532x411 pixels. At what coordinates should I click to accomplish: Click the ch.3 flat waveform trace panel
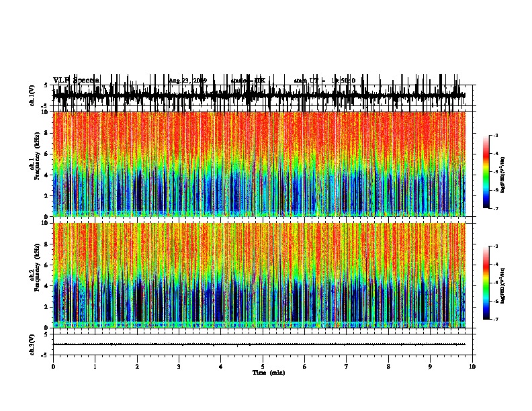[264, 345]
